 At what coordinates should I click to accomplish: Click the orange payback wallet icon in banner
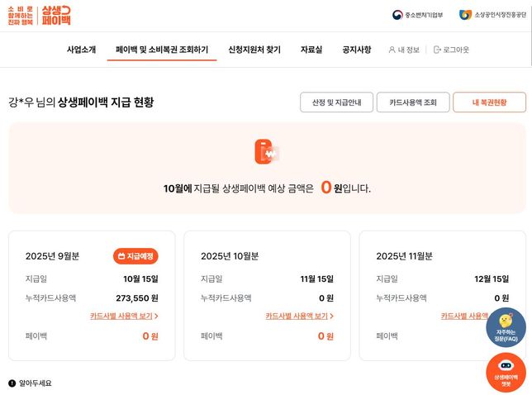(x=266, y=151)
